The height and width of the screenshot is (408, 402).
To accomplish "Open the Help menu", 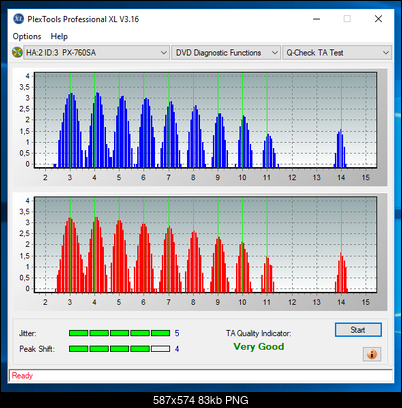I will (x=59, y=36).
